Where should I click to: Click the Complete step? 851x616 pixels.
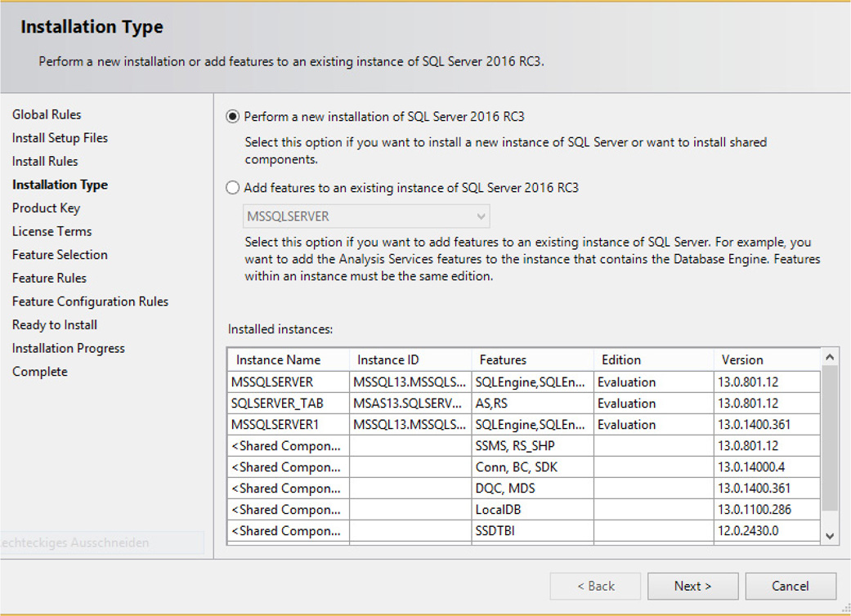pos(40,372)
